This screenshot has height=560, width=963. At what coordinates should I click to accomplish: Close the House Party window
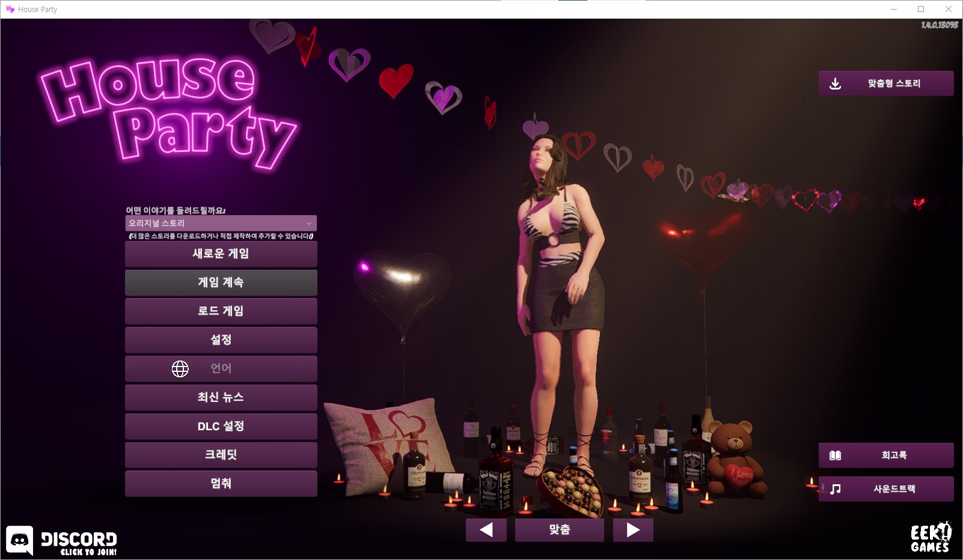click(949, 9)
